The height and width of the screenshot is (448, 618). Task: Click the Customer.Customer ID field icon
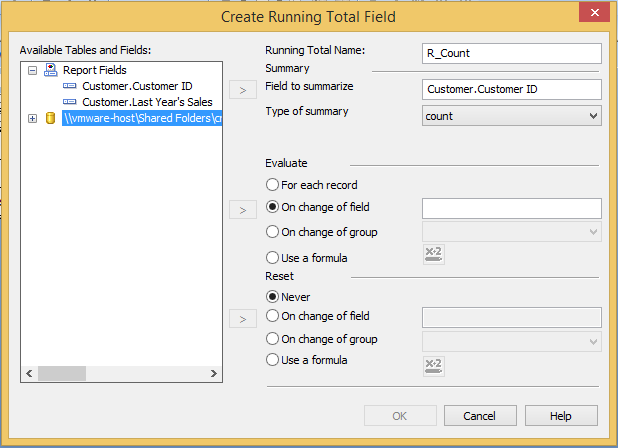coord(69,86)
